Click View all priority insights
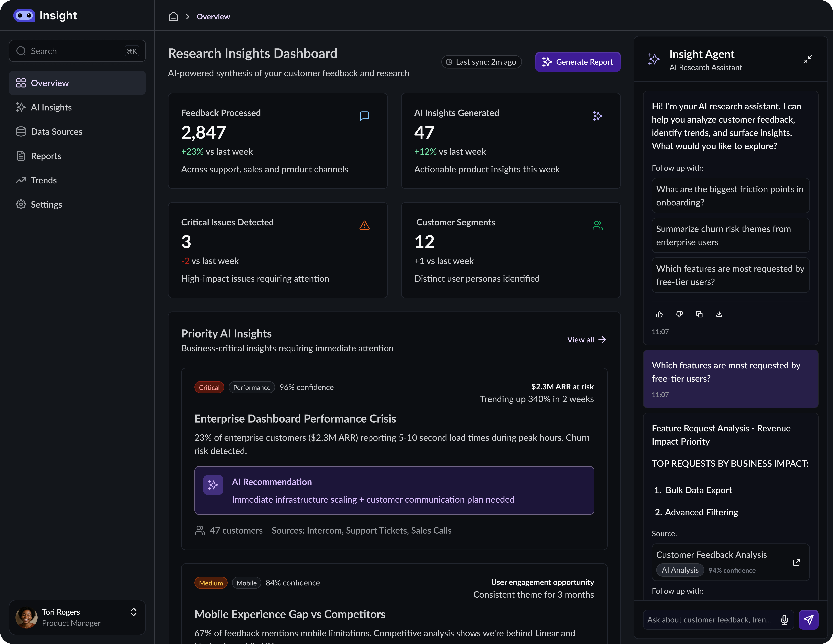This screenshot has width=833, height=644. click(x=586, y=340)
